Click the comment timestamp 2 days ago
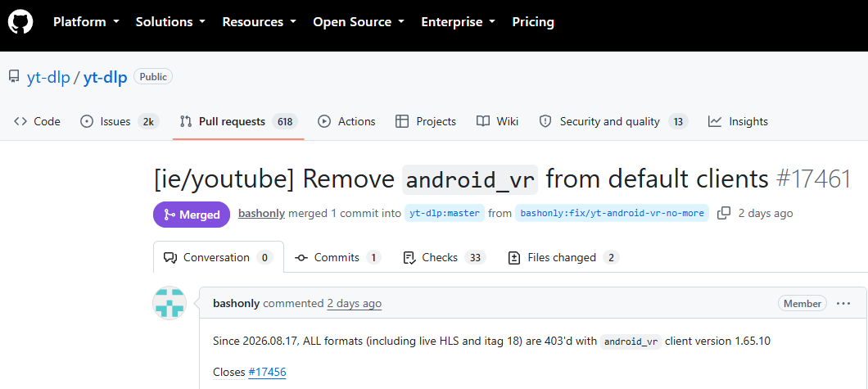This screenshot has height=389, width=868. [x=355, y=303]
